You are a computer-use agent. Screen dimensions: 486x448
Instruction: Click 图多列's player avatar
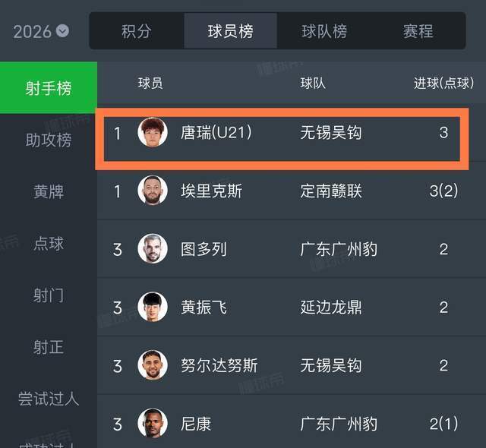153,249
